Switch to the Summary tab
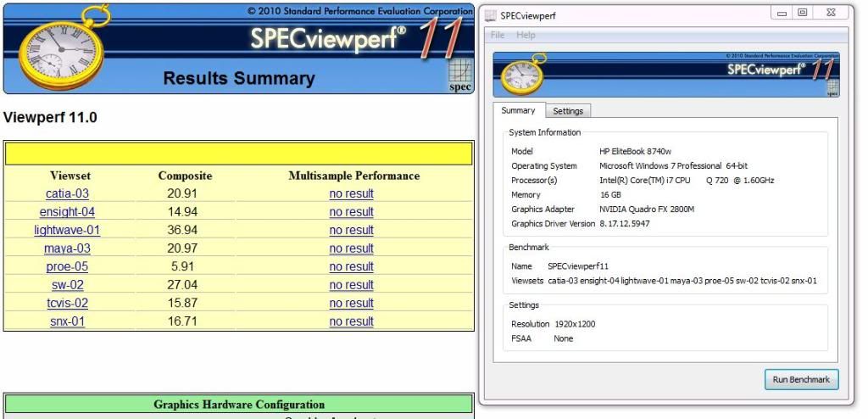Viewport: 868px width, 419px height. (x=518, y=110)
